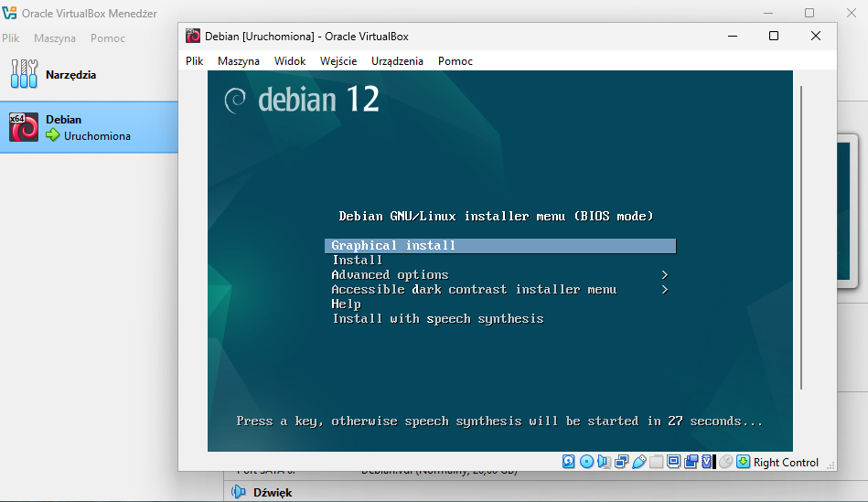The height and width of the screenshot is (502, 868).
Task: Click the network adapter status icon
Action: (622, 462)
